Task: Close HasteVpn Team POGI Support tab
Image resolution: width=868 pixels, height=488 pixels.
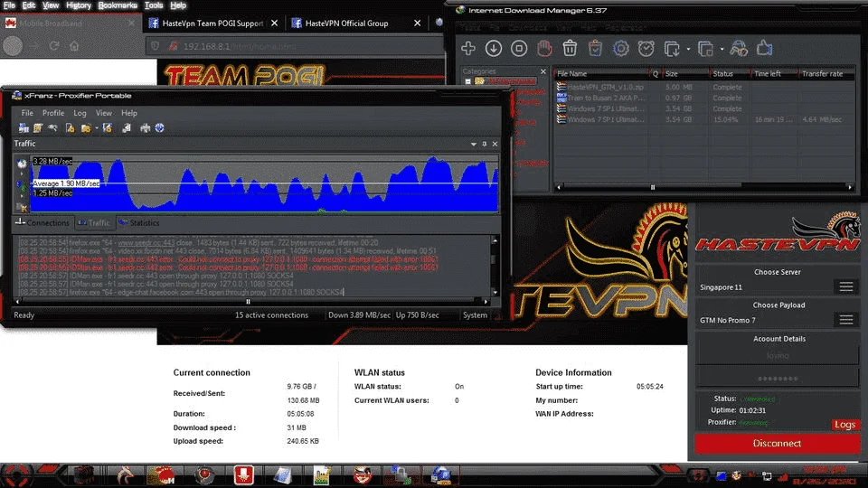Action: click(274, 23)
